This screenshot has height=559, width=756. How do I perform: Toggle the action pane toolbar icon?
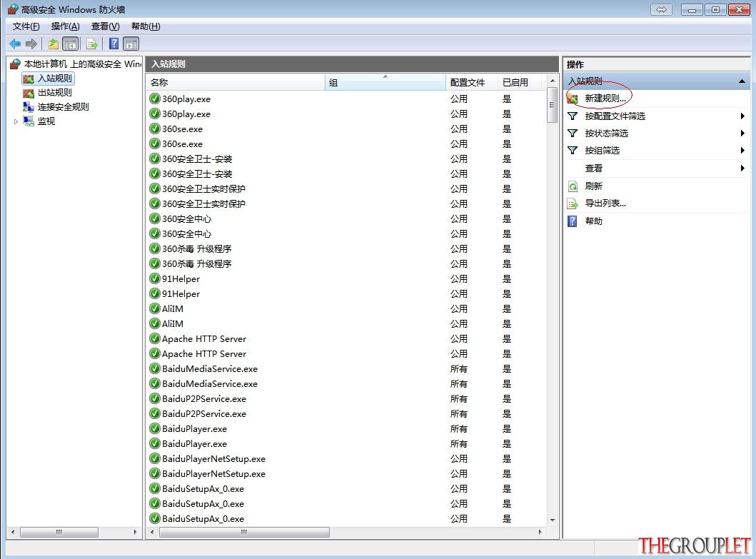click(131, 44)
